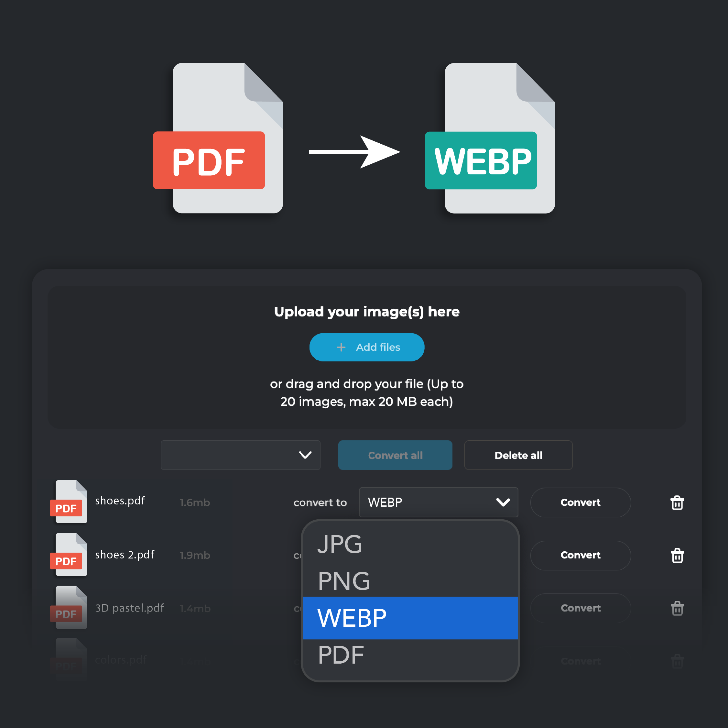Collapse the WEBP format dropdown for shoes.pdf
This screenshot has height=728, width=728.
coord(439,502)
